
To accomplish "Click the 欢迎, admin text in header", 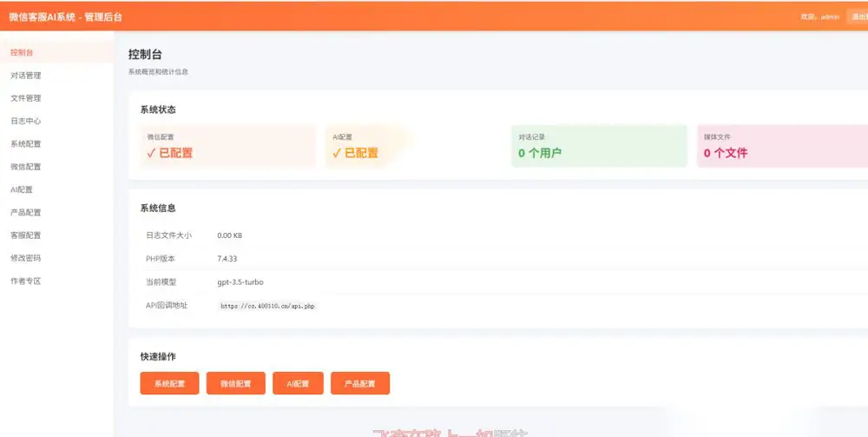I will tap(820, 17).
